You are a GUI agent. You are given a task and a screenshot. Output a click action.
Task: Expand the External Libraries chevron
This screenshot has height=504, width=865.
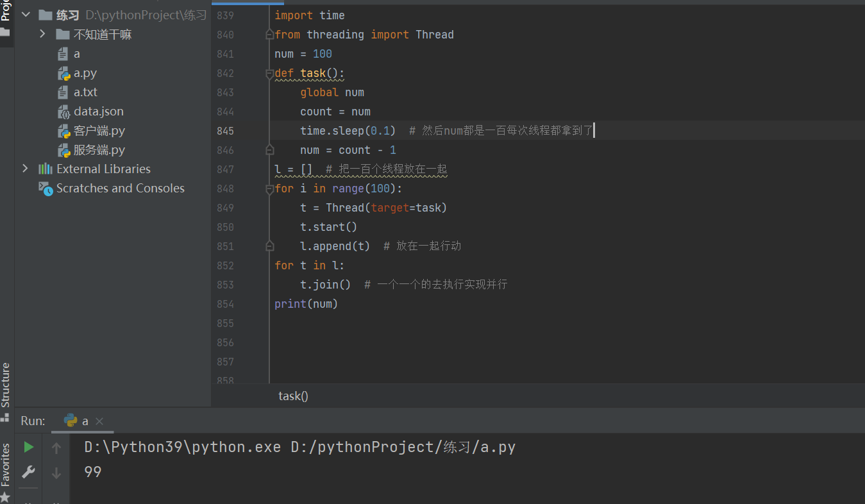tap(26, 169)
